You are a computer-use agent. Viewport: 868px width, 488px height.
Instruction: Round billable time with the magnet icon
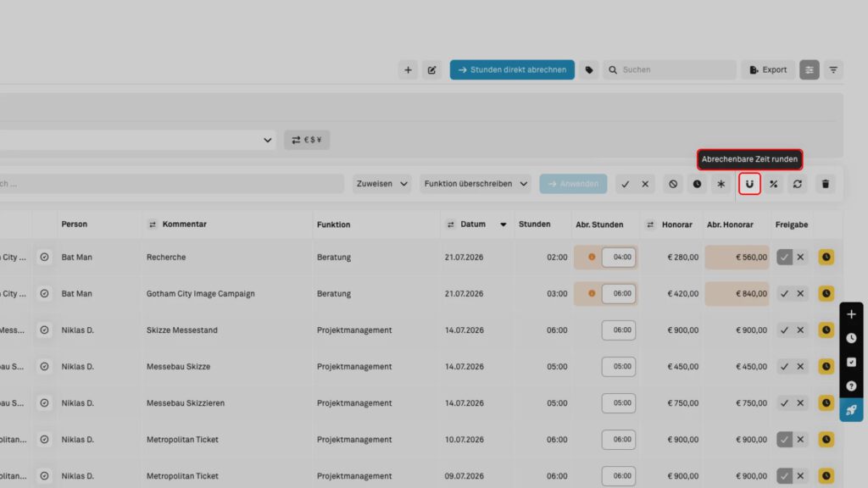point(749,184)
